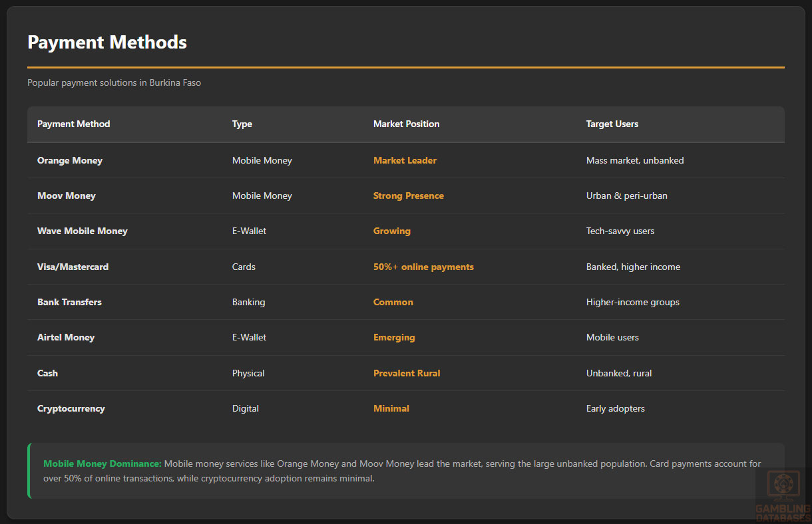
Task: Click the Strong Presence status label
Action: pyautogui.click(x=408, y=196)
